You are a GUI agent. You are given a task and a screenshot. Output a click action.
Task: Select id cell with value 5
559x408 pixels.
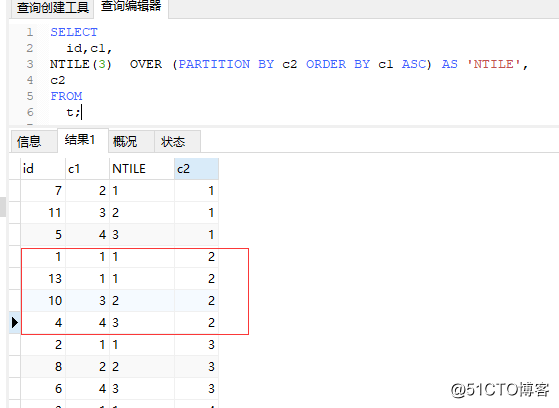coord(43,235)
